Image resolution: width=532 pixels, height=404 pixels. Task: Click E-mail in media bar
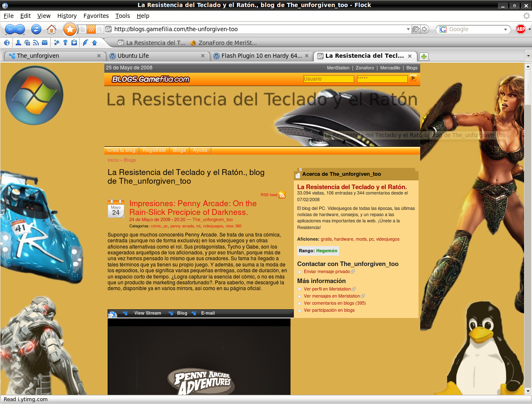(x=208, y=313)
